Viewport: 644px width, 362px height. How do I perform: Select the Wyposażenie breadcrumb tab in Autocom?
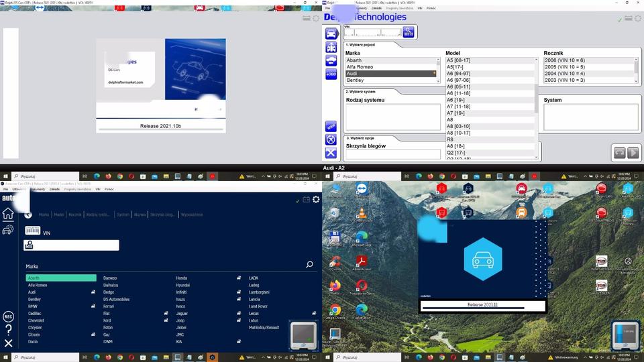(192, 215)
